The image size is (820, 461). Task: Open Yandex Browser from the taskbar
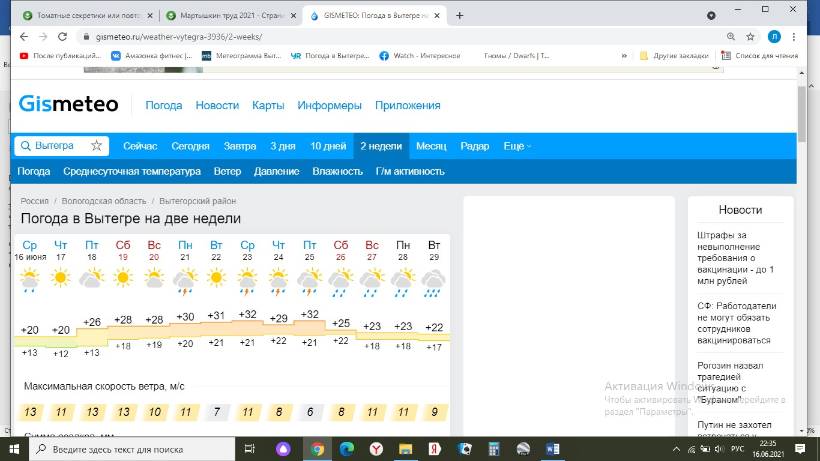pyautogui.click(x=376, y=449)
